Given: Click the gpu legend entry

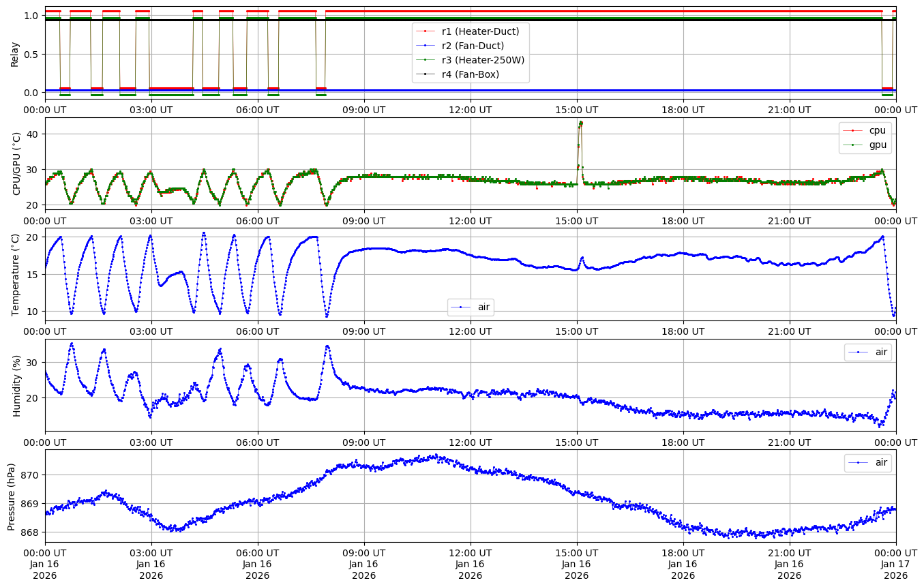Looking at the screenshot, I should click(x=876, y=145).
